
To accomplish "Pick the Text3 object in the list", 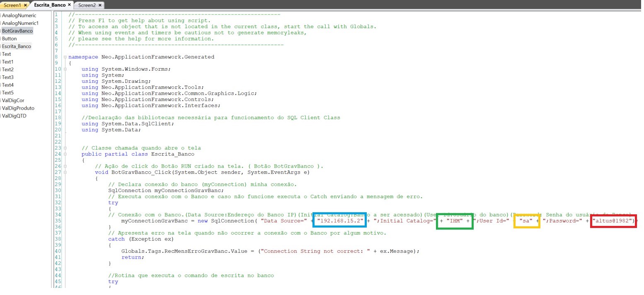I will pos(7,77).
